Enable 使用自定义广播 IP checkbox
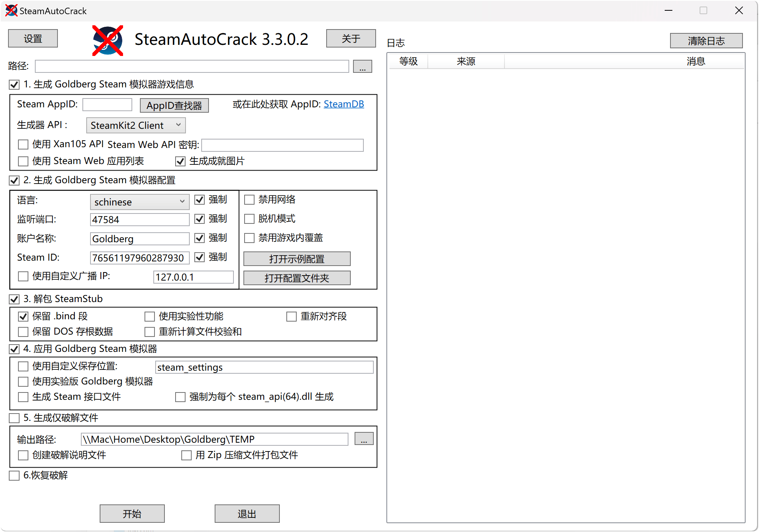The width and height of the screenshot is (759, 532). (x=23, y=276)
